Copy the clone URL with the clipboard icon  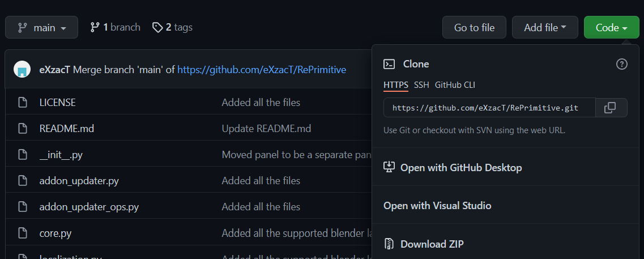tap(611, 108)
